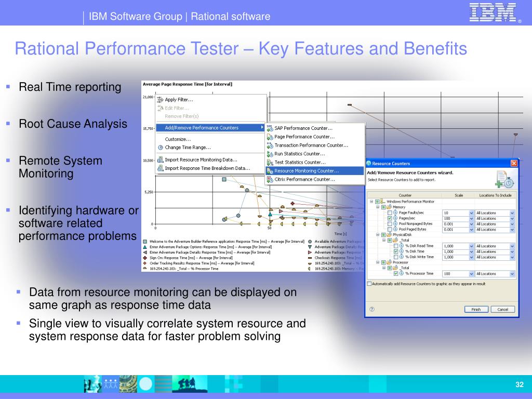Click the help question mark in Resource Counters
Image resolution: width=532 pixels, height=399 pixels.
click(372, 309)
